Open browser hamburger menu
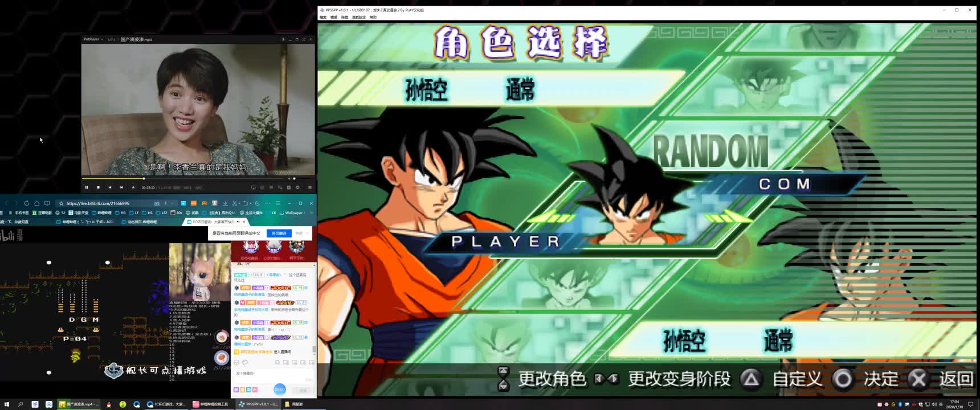Viewport: 980px width, 410px height. coord(278,203)
